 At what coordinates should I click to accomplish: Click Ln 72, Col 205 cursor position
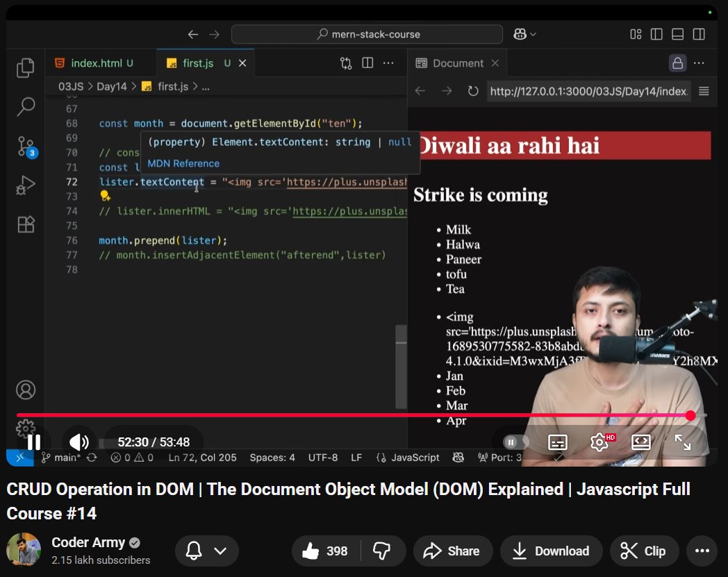(x=202, y=458)
